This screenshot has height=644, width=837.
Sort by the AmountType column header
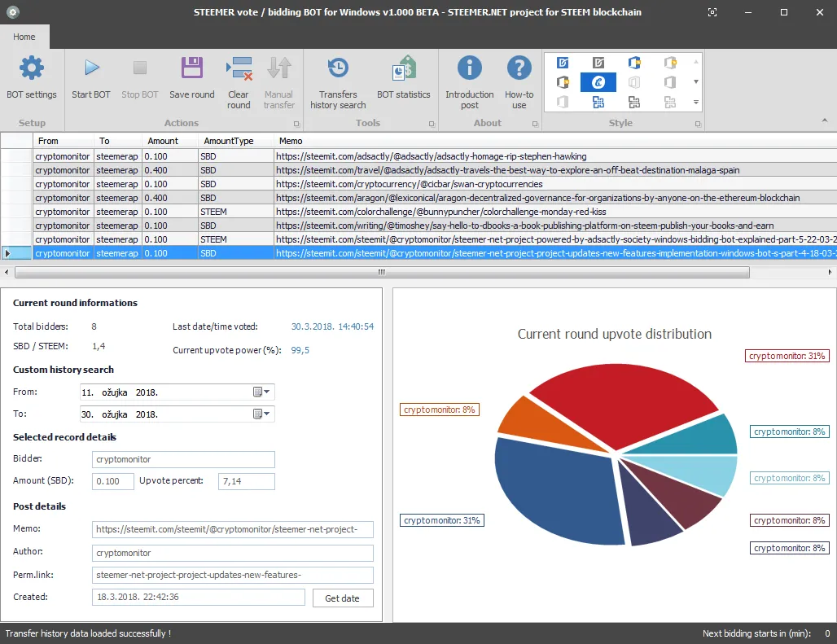[x=236, y=141]
